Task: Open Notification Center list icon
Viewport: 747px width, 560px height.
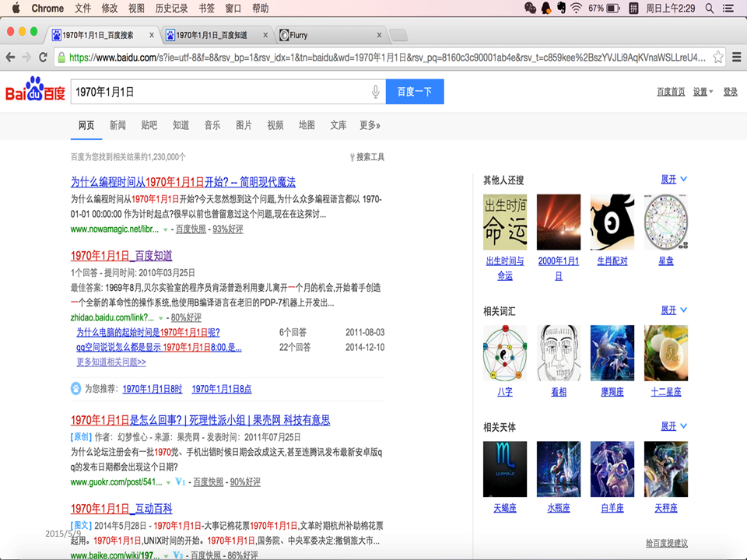Action: 728,8
